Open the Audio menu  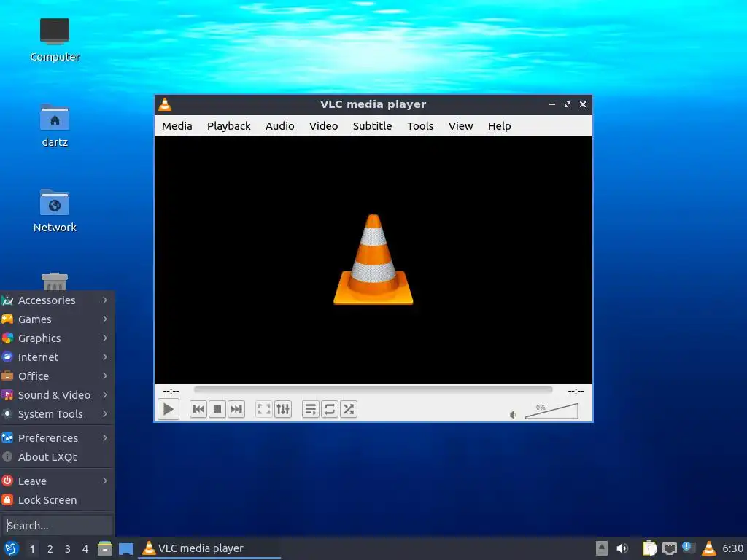(x=279, y=125)
